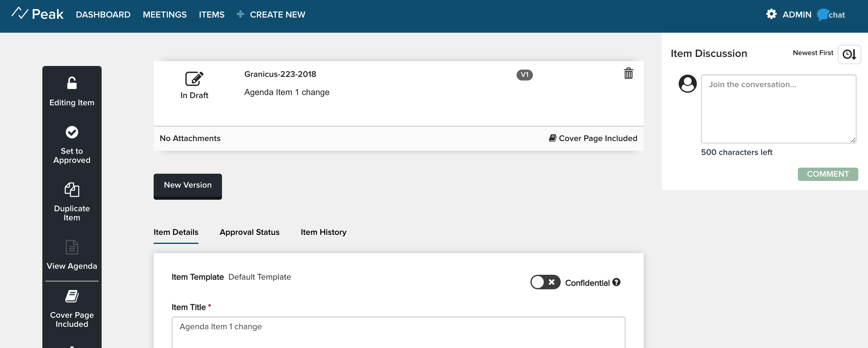The image size is (868, 348).
Task: Toggle the Confidential switch off
Action: click(545, 283)
